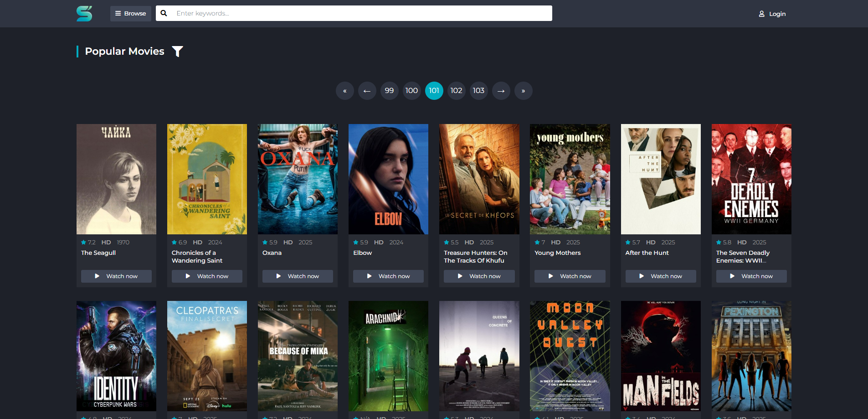Click Watch now for The Seagull

coord(116,276)
